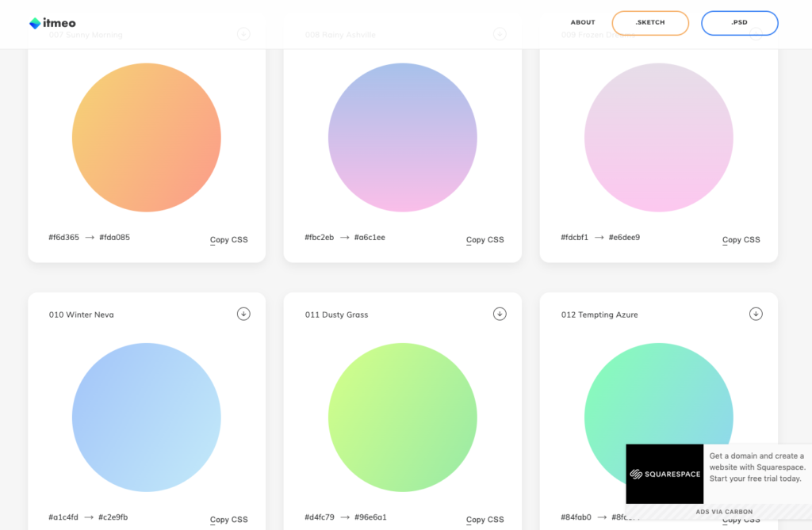812x530 pixels.
Task: Download the Winter Neva gradient
Action: [243, 314]
